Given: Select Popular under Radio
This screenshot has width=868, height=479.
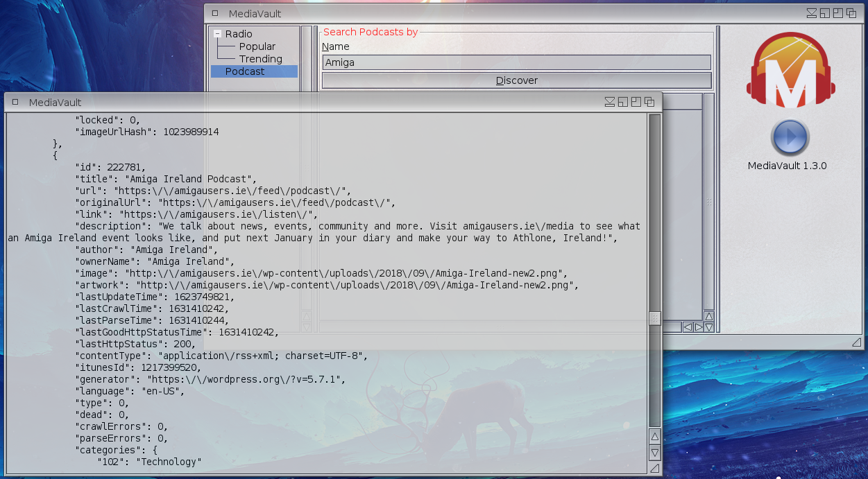Looking at the screenshot, I should coord(257,46).
